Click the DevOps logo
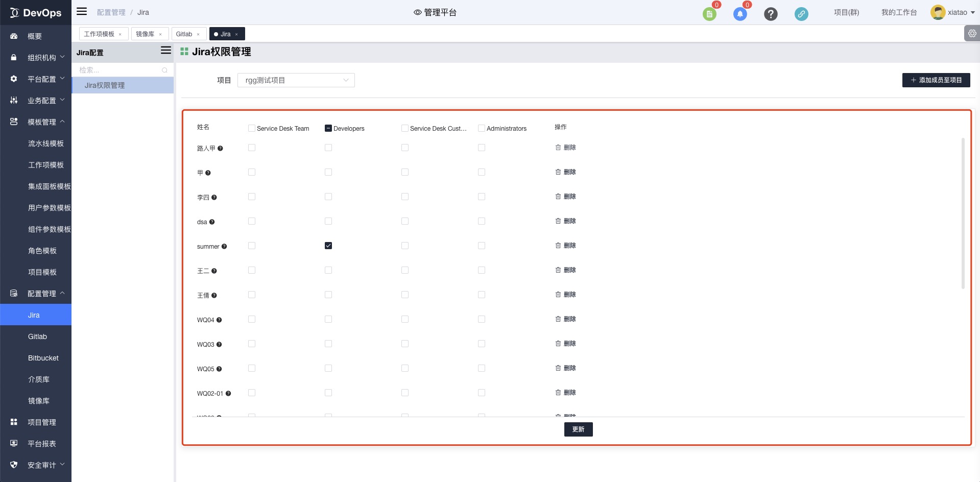Screen dimensions: 980x482 click(36, 13)
